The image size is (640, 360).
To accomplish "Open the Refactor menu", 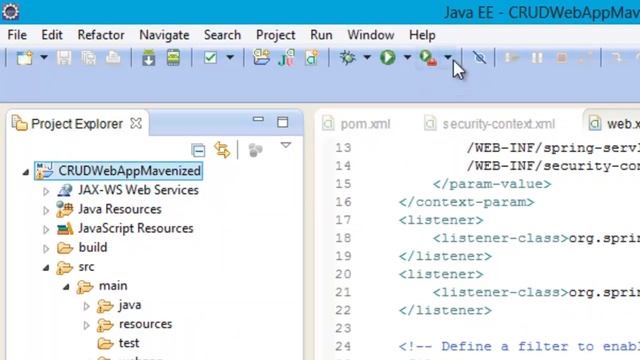I will [101, 35].
